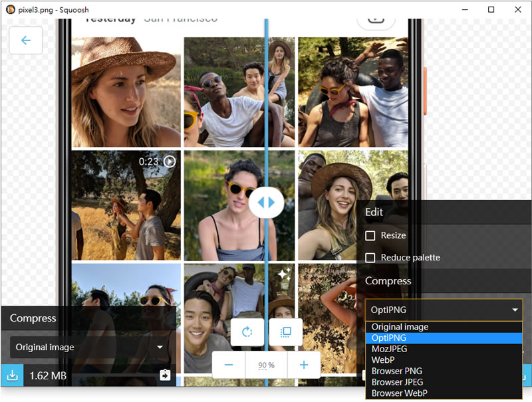Click the 90% zoom level field

tap(266, 365)
